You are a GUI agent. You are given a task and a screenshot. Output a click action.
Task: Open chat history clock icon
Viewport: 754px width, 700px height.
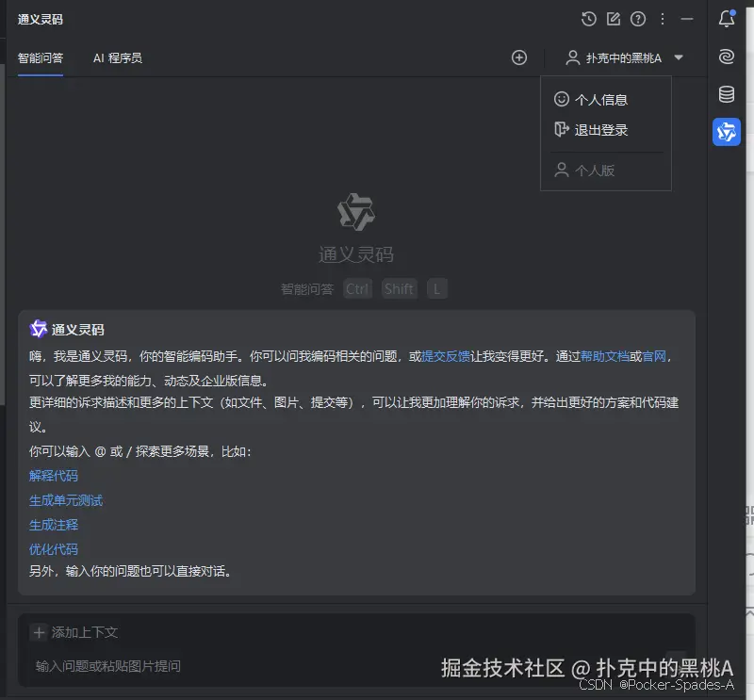coord(588,19)
